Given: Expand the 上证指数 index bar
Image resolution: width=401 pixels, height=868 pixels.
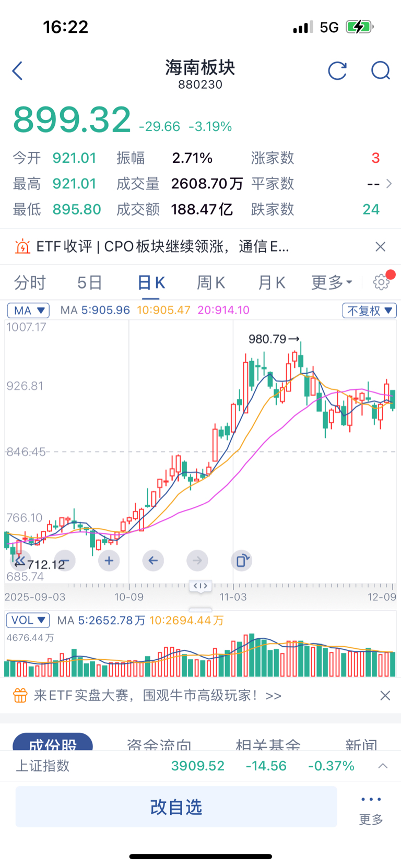Looking at the screenshot, I should pos(383,766).
